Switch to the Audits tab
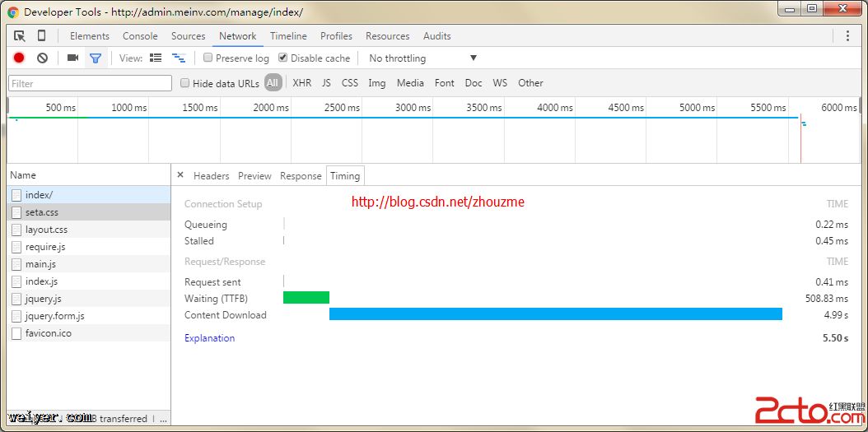868x432 pixels. pyautogui.click(x=436, y=36)
